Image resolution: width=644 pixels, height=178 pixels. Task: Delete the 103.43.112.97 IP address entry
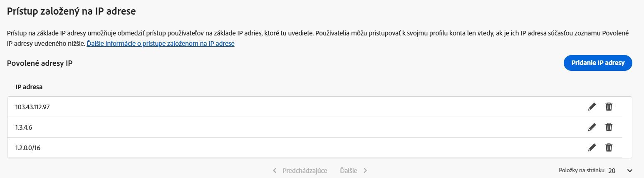(609, 107)
